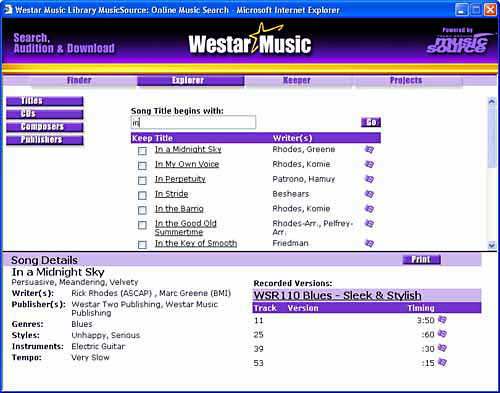Image resolution: width=500 pixels, height=393 pixels.
Task: Open WSR110 Blues - Sleek & Stylish CD link
Action: [x=337, y=295]
